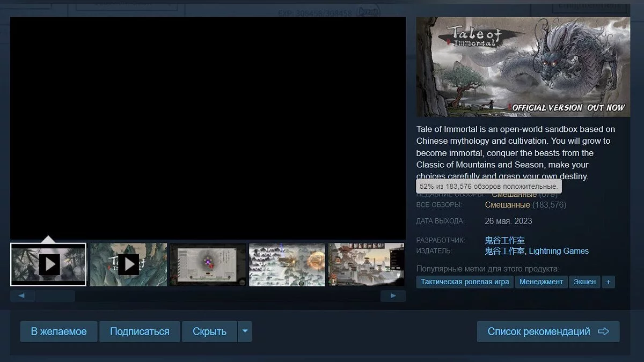The height and width of the screenshot is (362, 644).
Task: Click the Экшен tag
Action: [x=584, y=282]
